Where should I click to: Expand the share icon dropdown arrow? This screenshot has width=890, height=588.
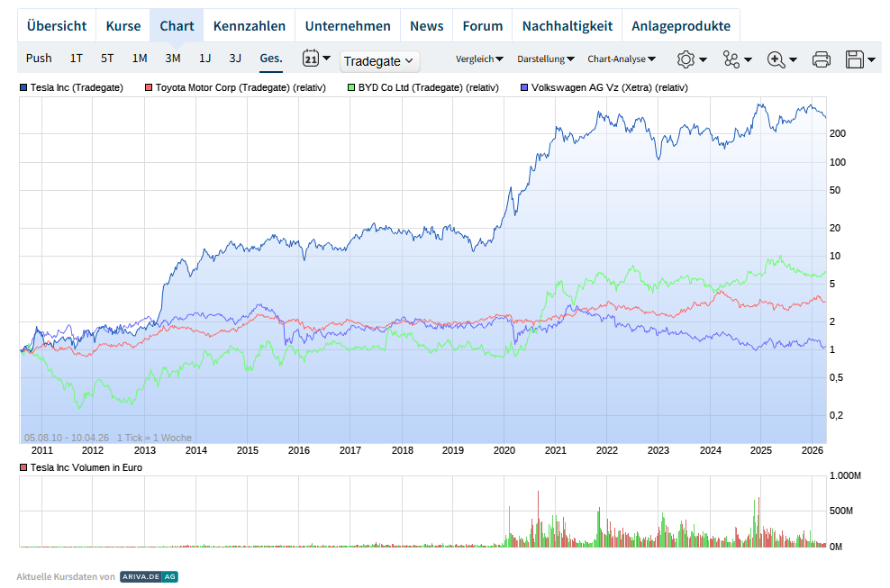click(x=748, y=59)
